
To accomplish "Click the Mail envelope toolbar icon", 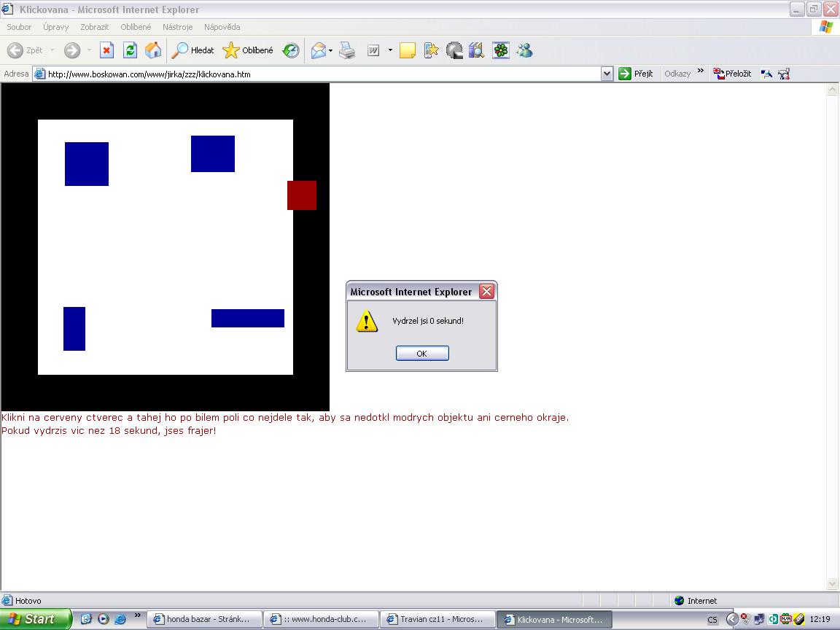I will [x=318, y=50].
